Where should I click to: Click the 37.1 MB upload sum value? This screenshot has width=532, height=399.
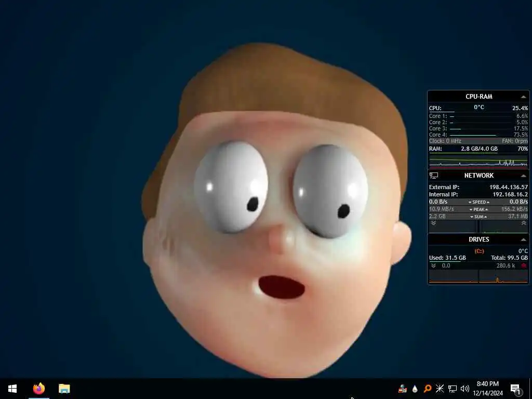click(518, 217)
